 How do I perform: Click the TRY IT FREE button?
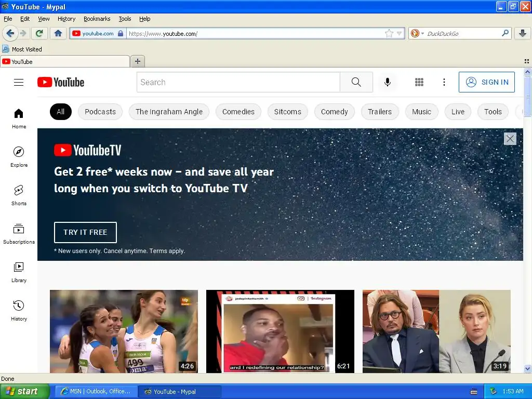85,232
